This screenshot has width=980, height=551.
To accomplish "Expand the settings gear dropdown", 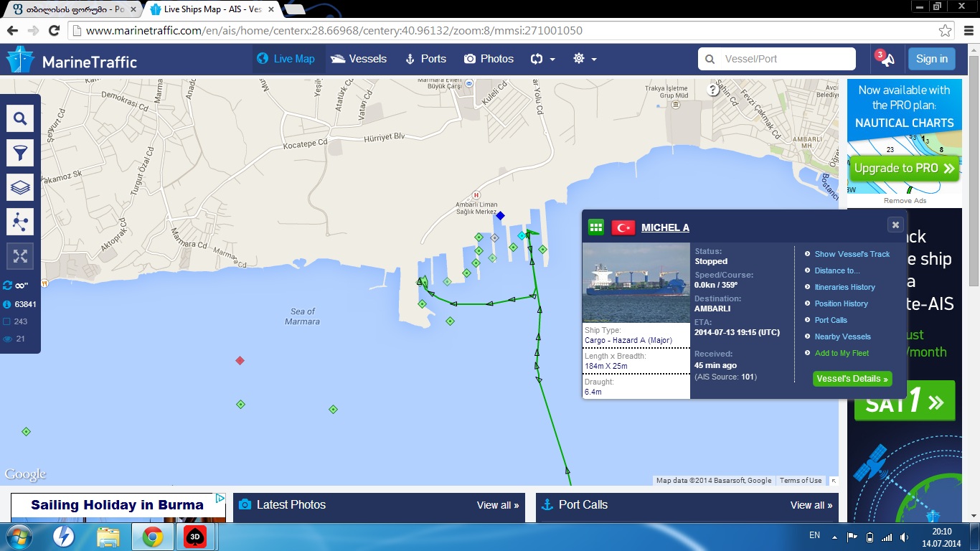I will tap(585, 59).
